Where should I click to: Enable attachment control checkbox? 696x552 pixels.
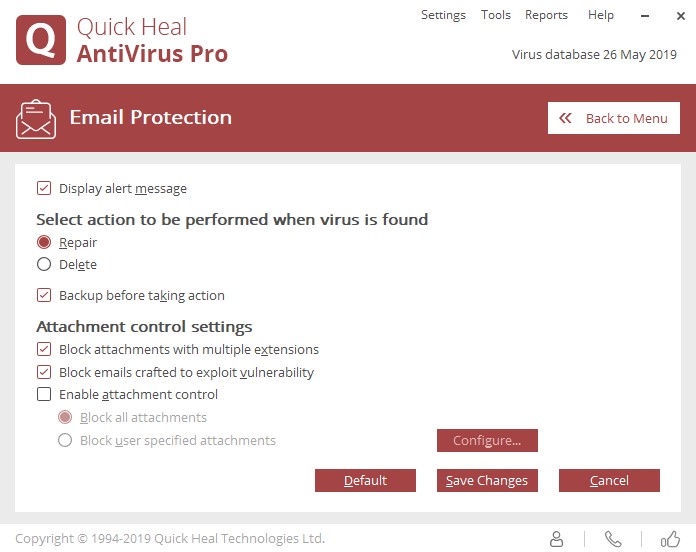[x=44, y=395]
